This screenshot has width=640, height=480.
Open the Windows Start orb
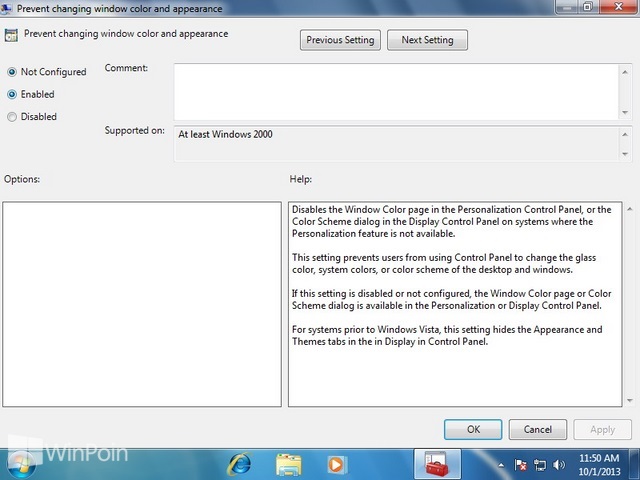(21, 464)
